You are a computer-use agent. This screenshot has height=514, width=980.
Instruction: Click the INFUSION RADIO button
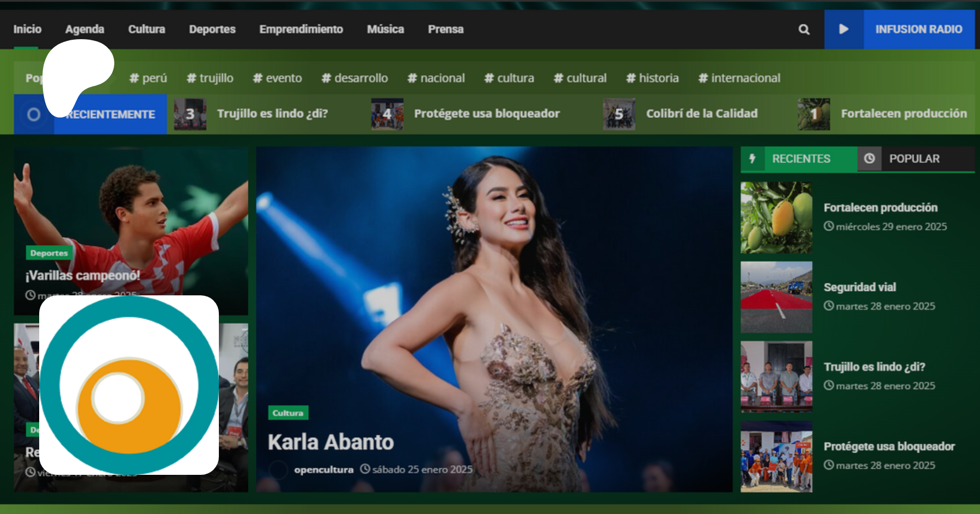click(918, 29)
